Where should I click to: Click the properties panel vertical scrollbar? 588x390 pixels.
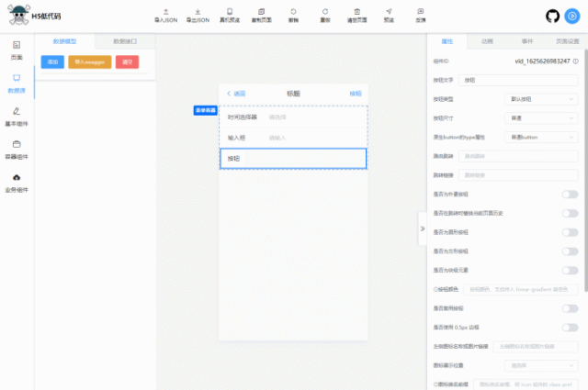(586, 169)
